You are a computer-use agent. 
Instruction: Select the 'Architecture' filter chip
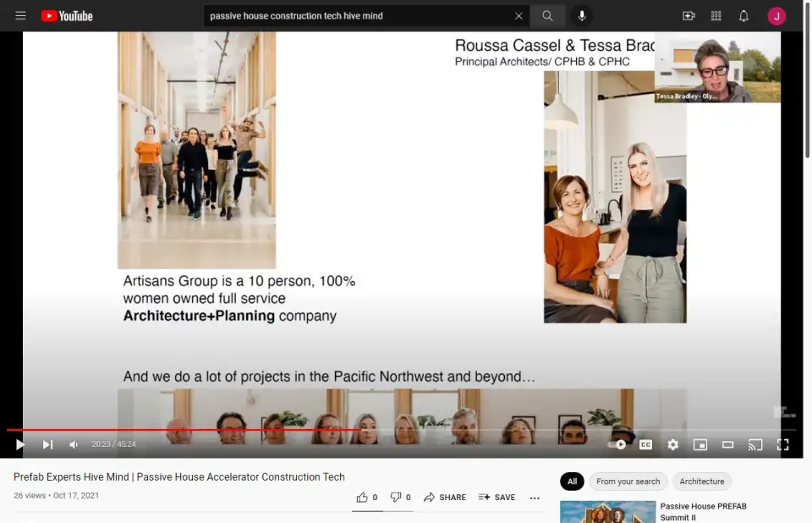point(702,482)
